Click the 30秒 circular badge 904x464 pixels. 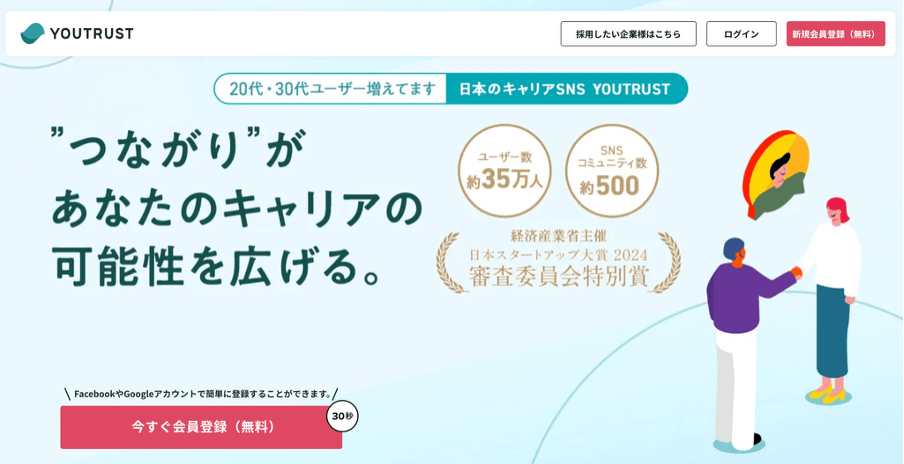click(x=342, y=416)
